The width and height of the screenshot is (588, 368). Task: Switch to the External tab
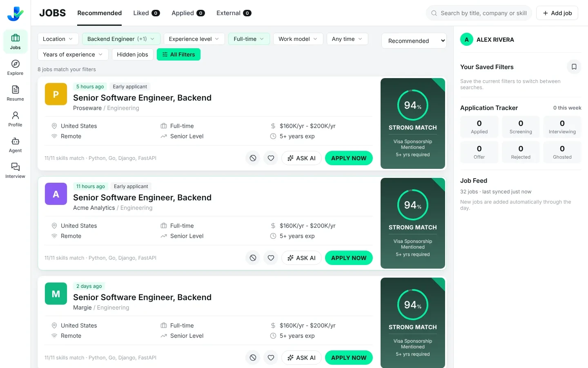234,13
